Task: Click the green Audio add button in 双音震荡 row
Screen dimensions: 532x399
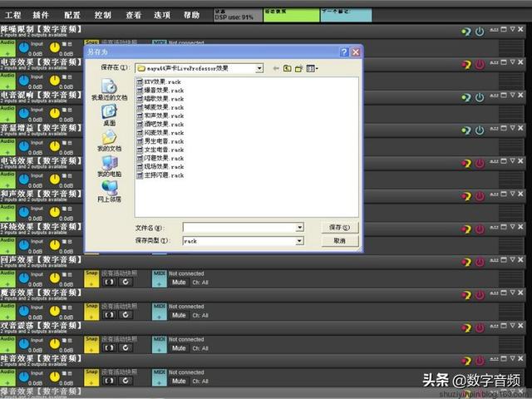Action: pos(7,344)
